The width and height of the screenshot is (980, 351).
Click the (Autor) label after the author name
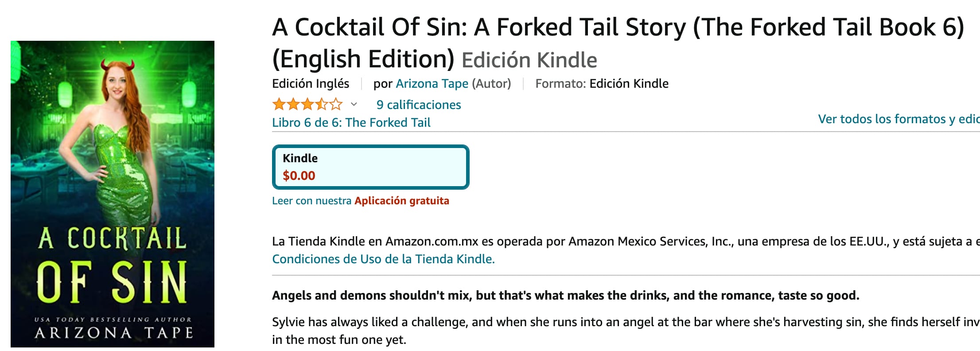pos(491,84)
